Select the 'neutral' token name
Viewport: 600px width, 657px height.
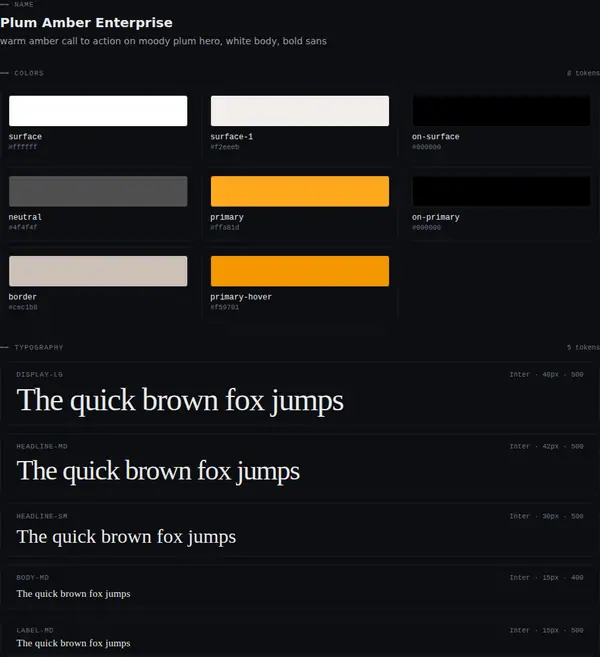click(25, 217)
